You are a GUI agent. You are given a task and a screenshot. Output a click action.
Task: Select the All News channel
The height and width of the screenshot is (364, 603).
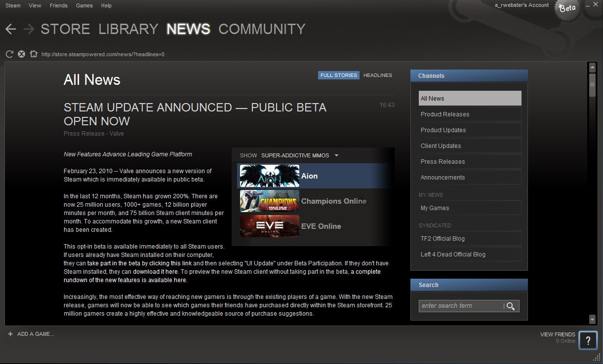pos(470,98)
